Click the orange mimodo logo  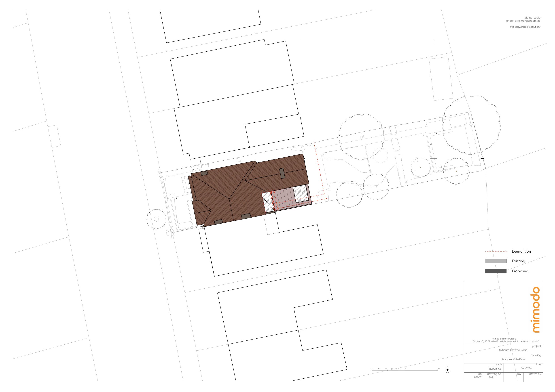tap(536, 310)
